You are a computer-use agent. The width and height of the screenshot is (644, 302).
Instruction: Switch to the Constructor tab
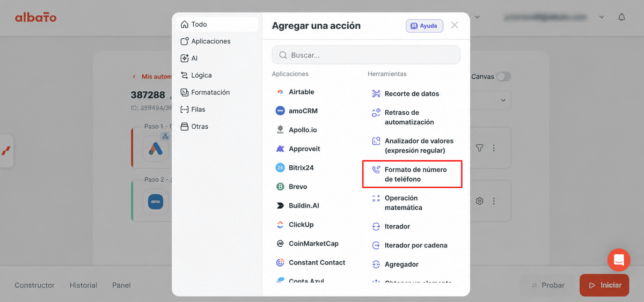tap(34, 285)
